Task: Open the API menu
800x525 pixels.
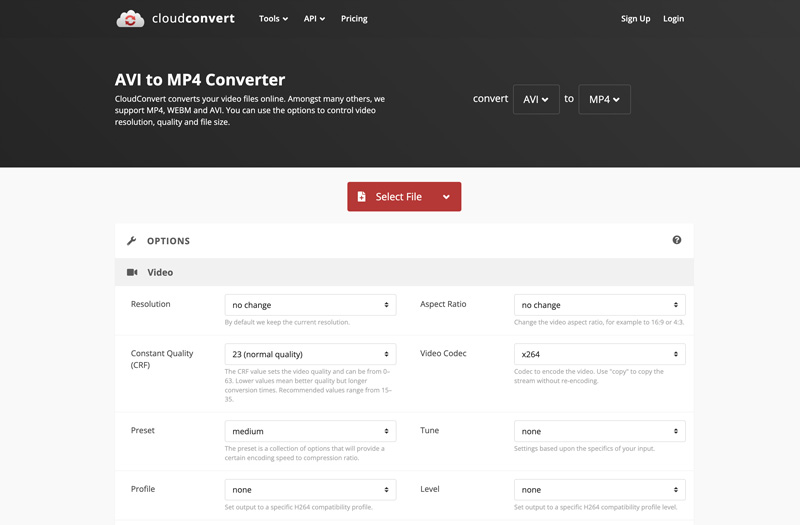Action: tap(314, 19)
